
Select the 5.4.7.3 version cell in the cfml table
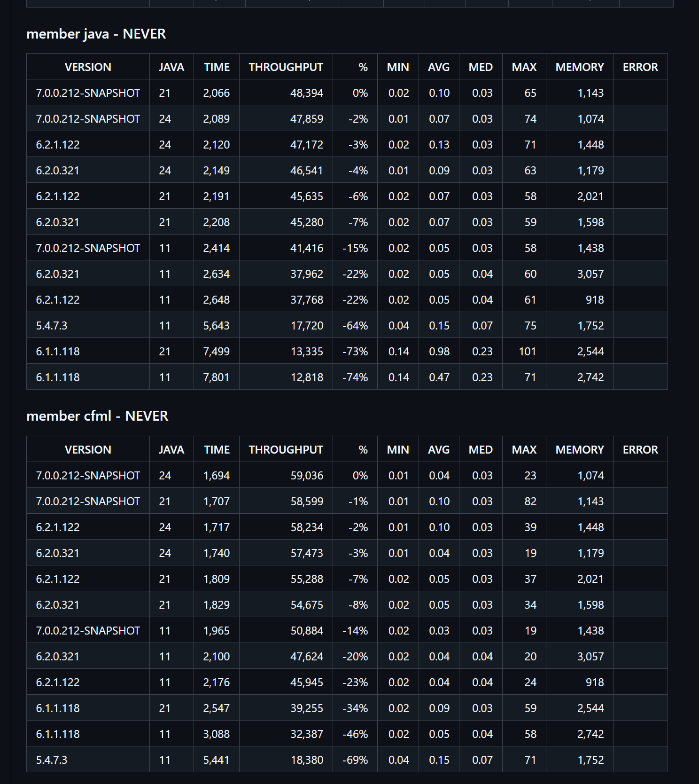[88, 760]
